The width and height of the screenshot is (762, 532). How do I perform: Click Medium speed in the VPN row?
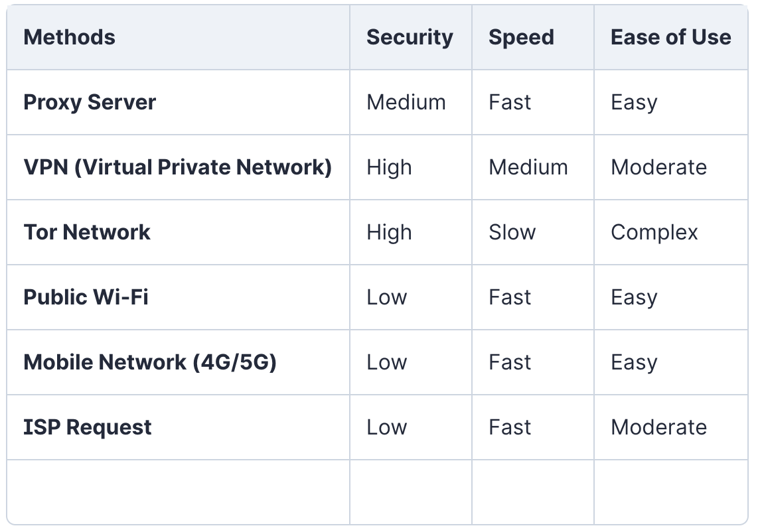click(528, 168)
